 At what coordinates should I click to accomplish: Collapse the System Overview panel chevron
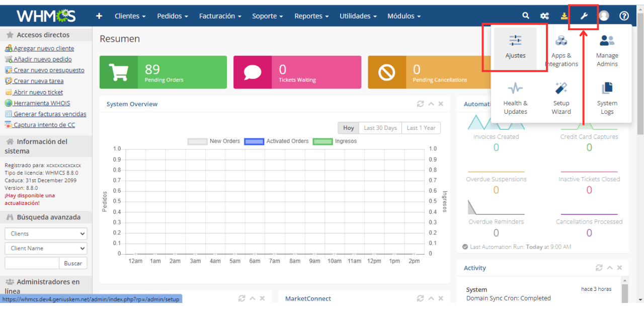pos(431,104)
